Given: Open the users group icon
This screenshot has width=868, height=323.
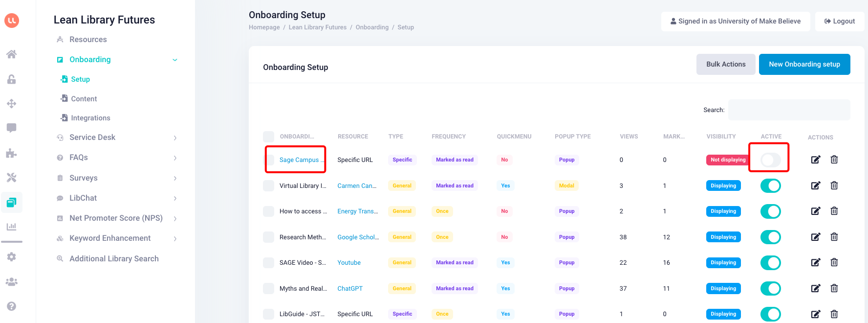Looking at the screenshot, I should (12, 282).
